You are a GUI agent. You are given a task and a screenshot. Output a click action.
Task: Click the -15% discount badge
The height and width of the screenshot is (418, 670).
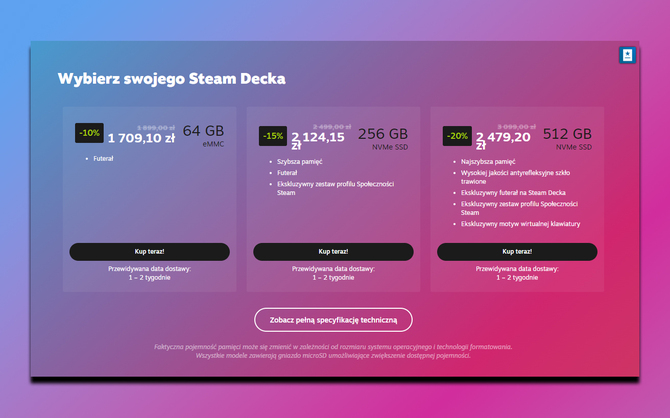273,136
